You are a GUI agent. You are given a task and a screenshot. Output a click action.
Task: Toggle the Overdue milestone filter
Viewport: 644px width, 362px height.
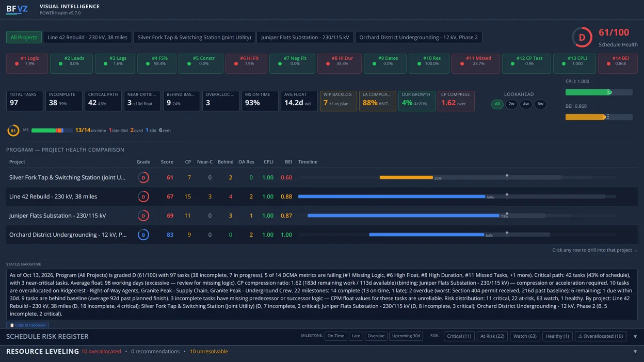click(376, 336)
